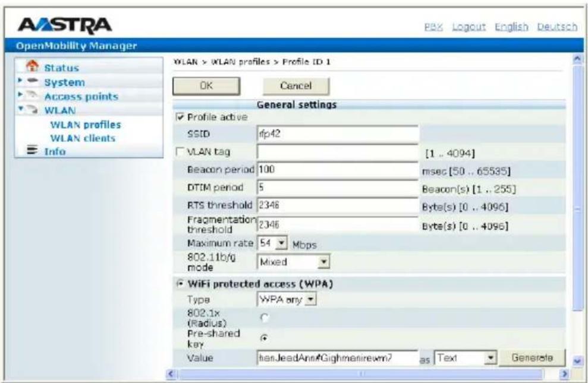Screen dimensions: 588x383
Task: Focus the DTIM period input field
Action: (338, 187)
